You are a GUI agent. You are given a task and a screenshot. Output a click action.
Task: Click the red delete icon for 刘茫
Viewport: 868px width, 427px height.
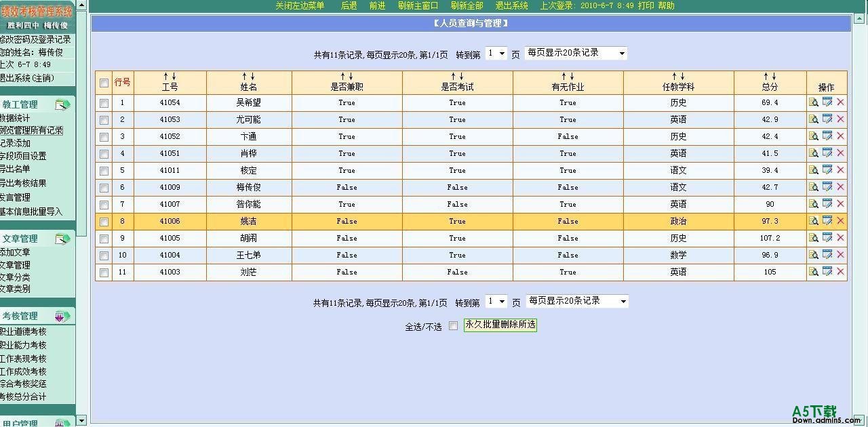pos(840,272)
